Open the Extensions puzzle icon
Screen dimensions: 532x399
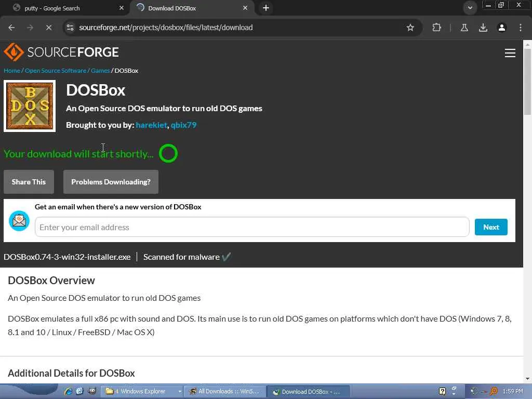(x=436, y=28)
